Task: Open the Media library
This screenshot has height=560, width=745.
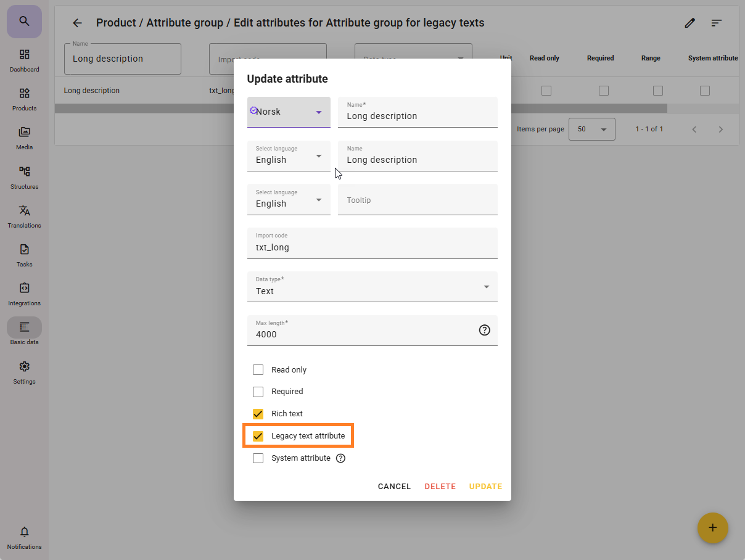Action: pyautogui.click(x=24, y=138)
